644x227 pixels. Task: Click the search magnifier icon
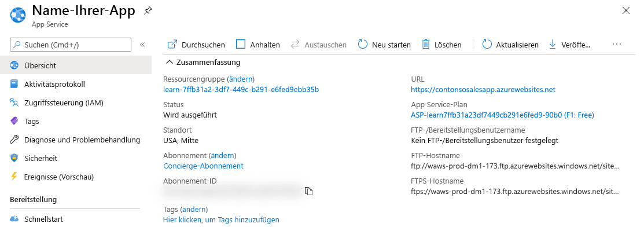tap(17, 45)
